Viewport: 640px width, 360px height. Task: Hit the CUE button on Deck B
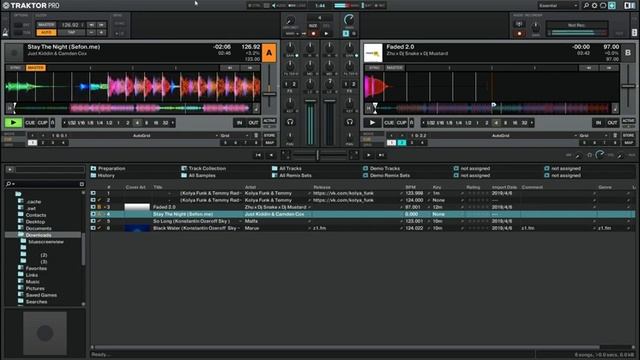[x=389, y=123]
